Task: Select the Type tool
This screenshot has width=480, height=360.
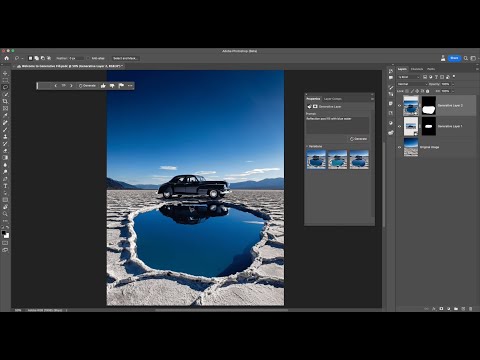Action: click(x=5, y=186)
